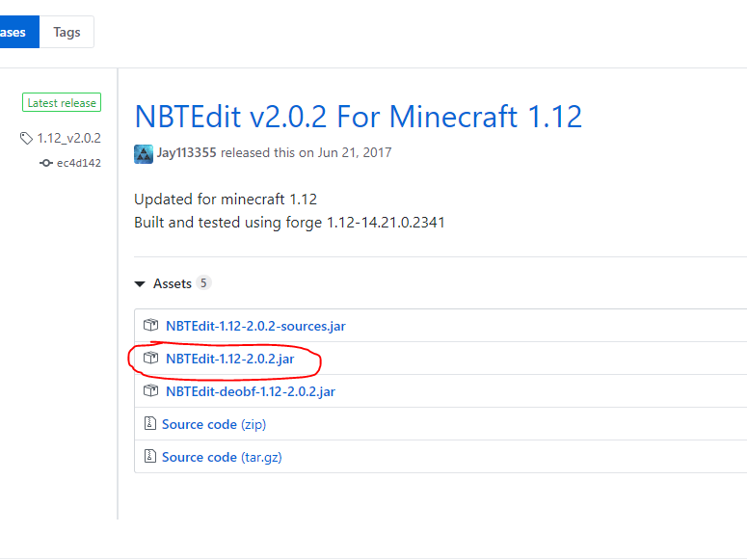747x560 pixels.
Task: Collapse the Assets section triangle
Action: 140,284
